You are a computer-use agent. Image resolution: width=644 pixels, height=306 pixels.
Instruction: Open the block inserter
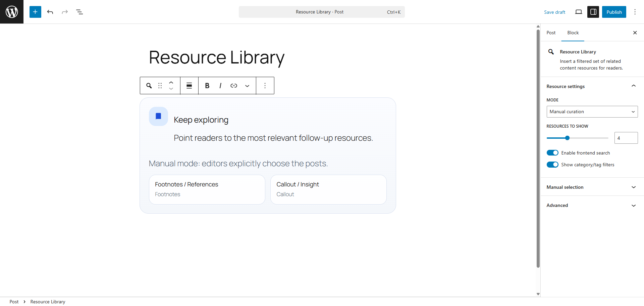[35, 12]
